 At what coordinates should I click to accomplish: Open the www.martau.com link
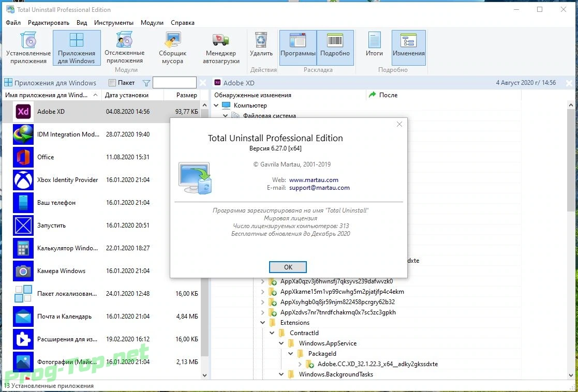[314, 180]
